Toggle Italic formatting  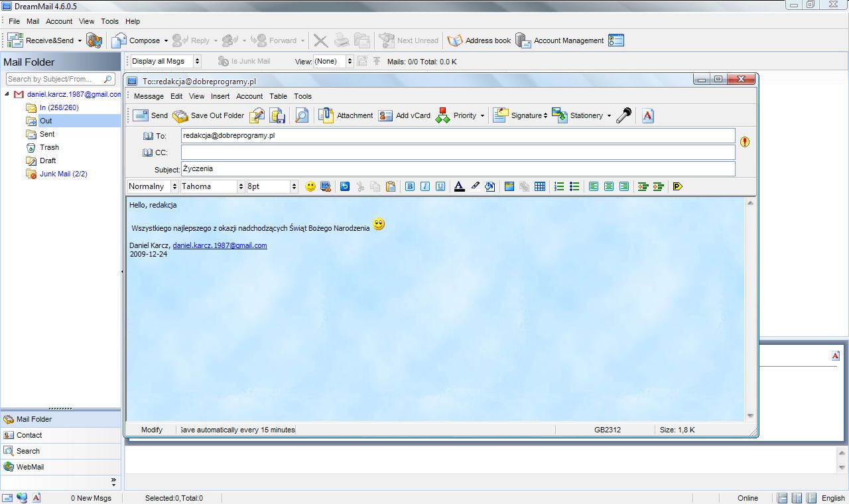click(425, 186)
